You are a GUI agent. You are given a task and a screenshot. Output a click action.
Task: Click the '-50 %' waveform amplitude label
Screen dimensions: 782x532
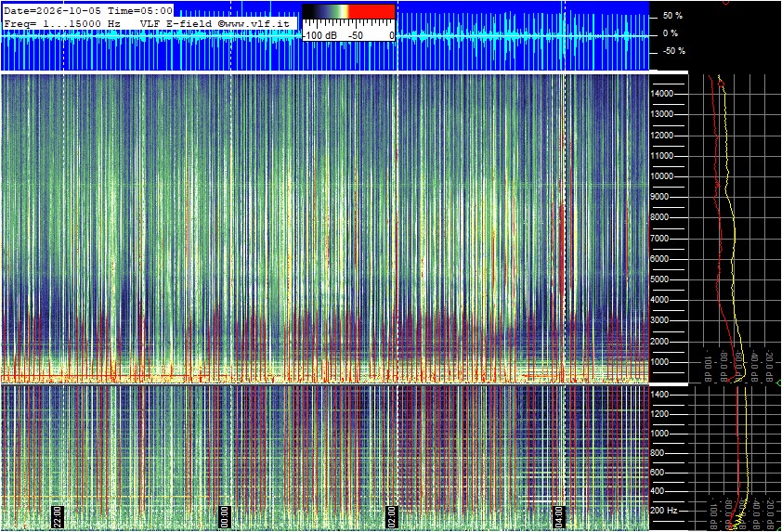pyautogui.click(x=673, y=51)
